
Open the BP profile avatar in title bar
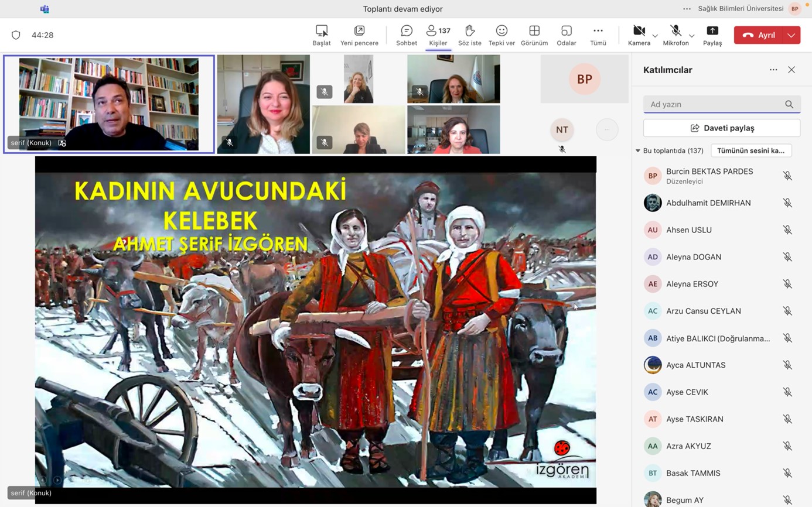(795, 9)
